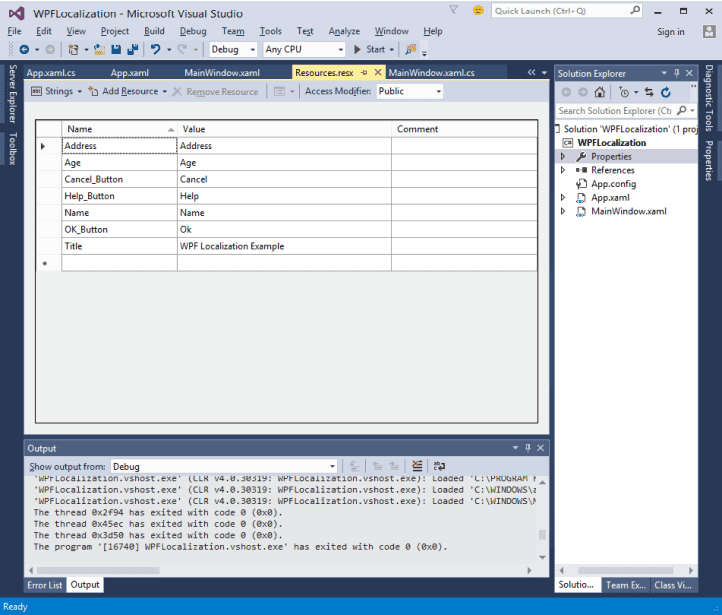Switch to the App.xaml.cs tab
The height and width of the screenshot is (615, 722).
click(51, 73)
